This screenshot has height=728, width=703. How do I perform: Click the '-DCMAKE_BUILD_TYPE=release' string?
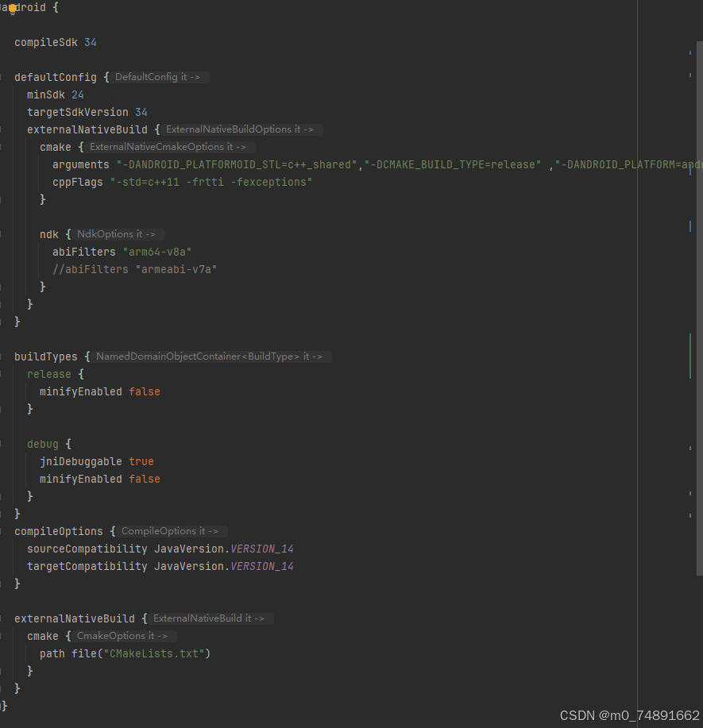453,165
